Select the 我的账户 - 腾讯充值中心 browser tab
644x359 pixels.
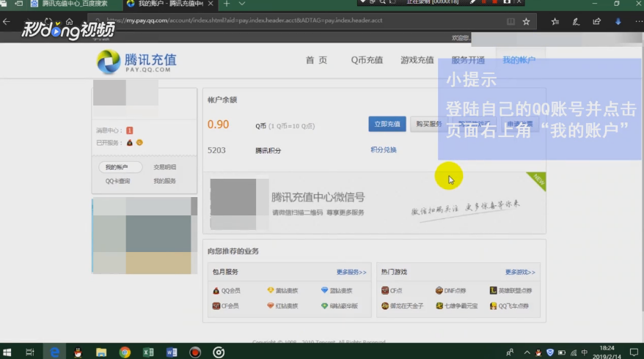click(x=170, y=4)
